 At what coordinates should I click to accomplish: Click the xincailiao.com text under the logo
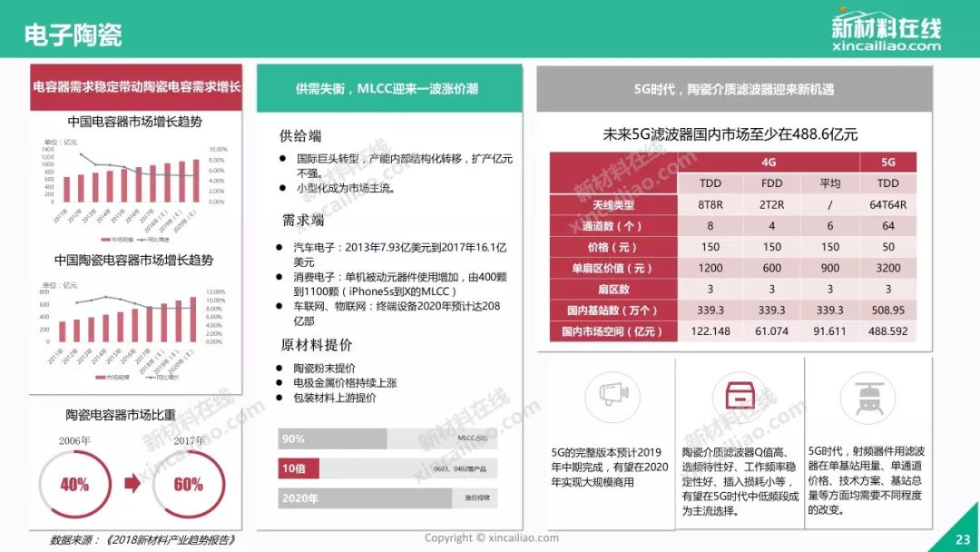[x=887, y=45]
